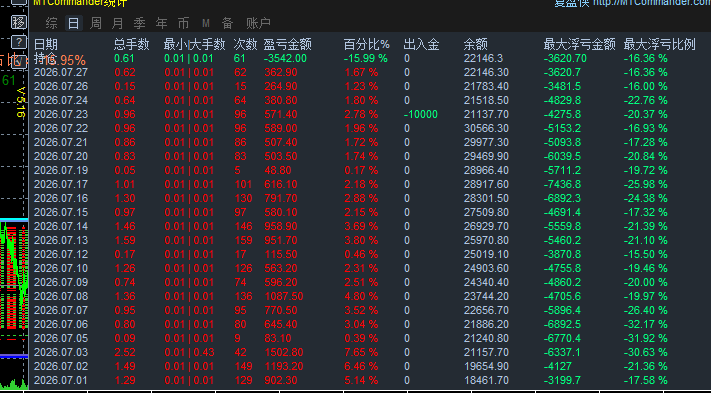The image size is (711, 393).
Task: Click the question mark help icon
Action: click(x=19, y=42)
